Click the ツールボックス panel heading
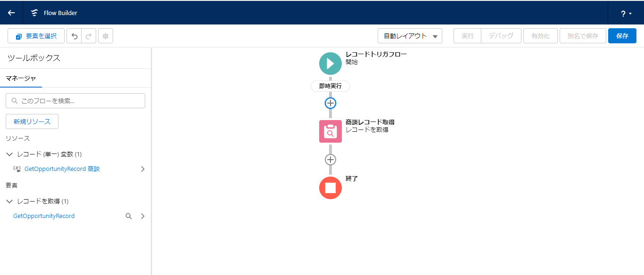This screenshot has width=644, height=275. [34, 58]
